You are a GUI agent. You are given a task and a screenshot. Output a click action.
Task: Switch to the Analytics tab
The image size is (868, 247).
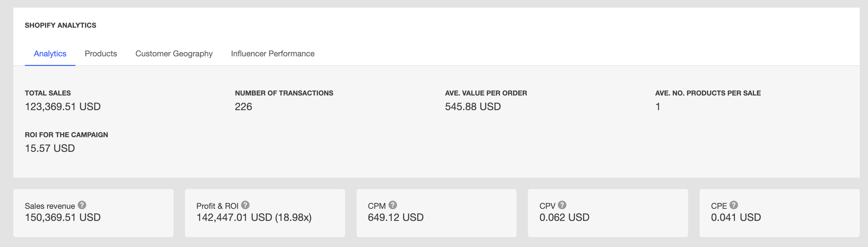click(x=50, y=53)
